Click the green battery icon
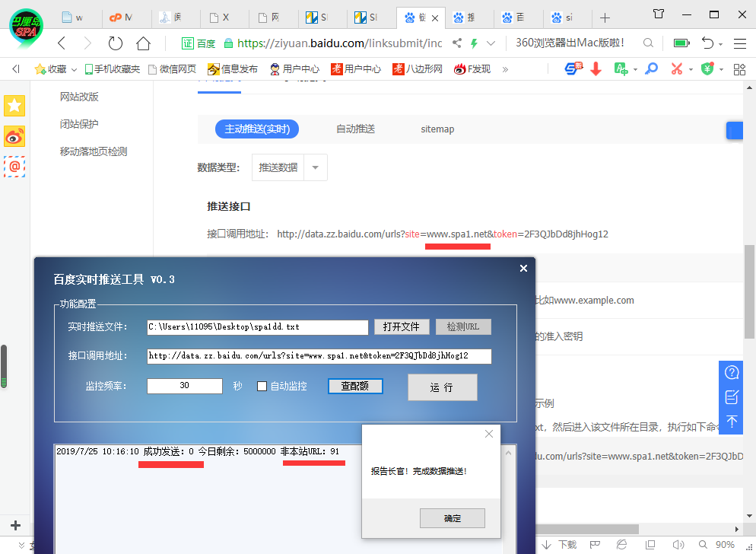The height and width of the screenshot is (554, 756). pos(681,43)
